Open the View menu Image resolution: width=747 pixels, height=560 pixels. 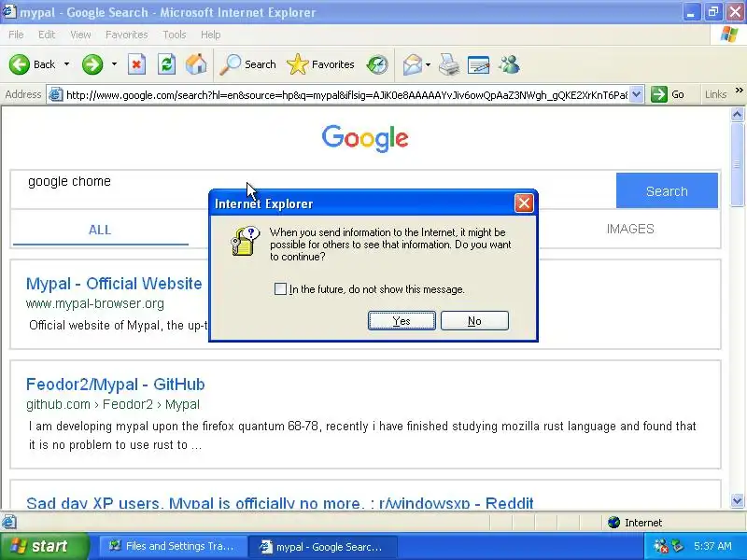80,35
